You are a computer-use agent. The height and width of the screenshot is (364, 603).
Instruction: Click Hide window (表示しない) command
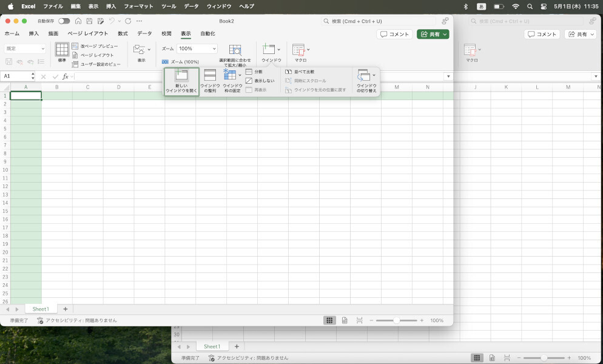click(x=260, y=81)
